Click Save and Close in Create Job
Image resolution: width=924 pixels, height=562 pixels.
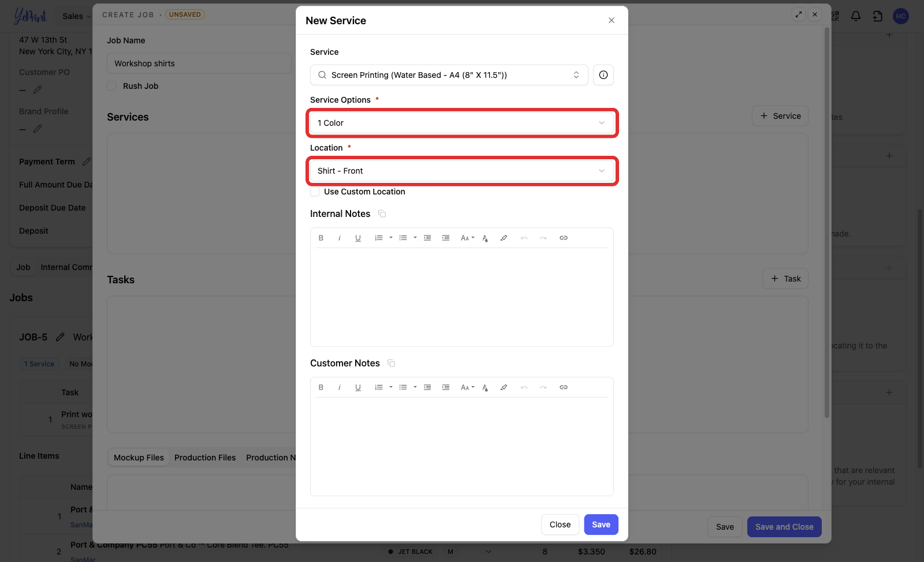tap(784, 527)
